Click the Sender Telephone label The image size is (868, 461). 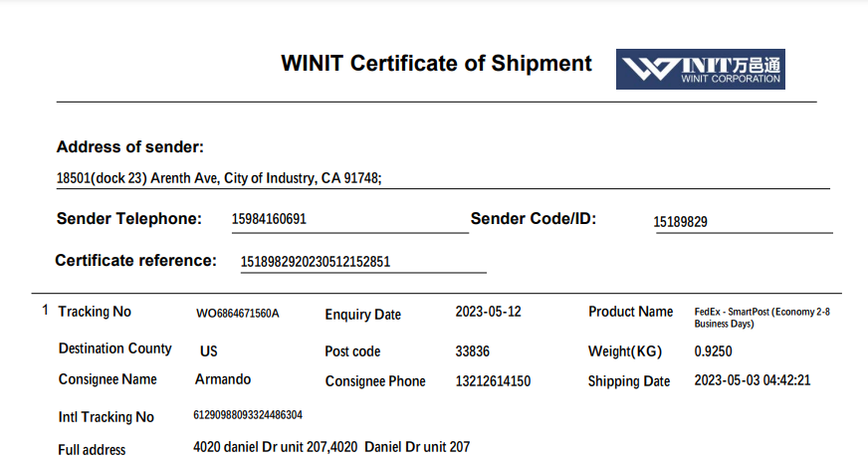(x=129, y=219)
